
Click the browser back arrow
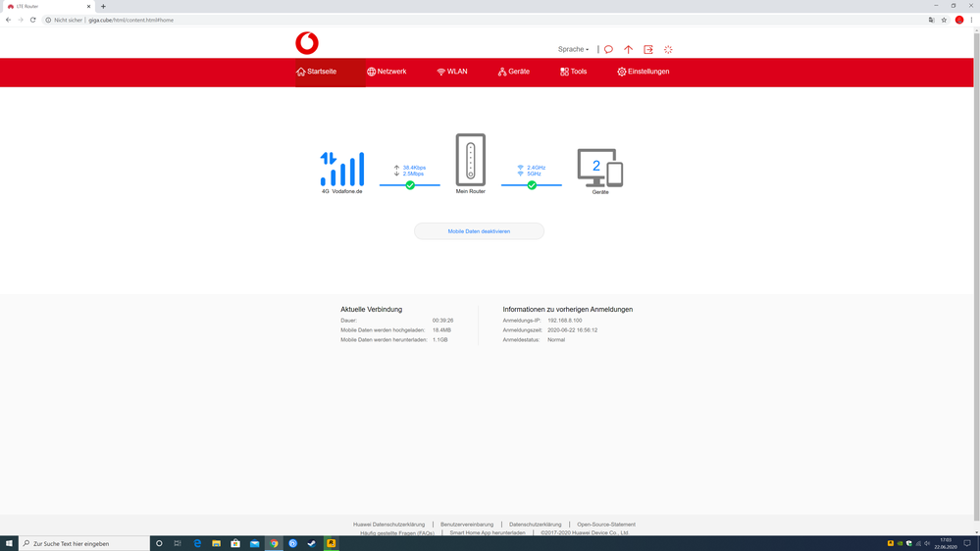[x=8, y=20]
